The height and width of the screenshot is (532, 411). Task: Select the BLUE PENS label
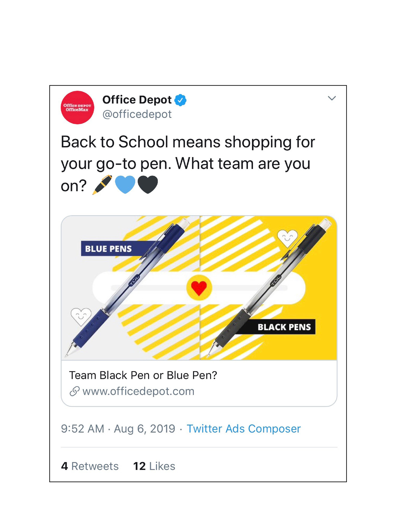click(x=108, y=249)
